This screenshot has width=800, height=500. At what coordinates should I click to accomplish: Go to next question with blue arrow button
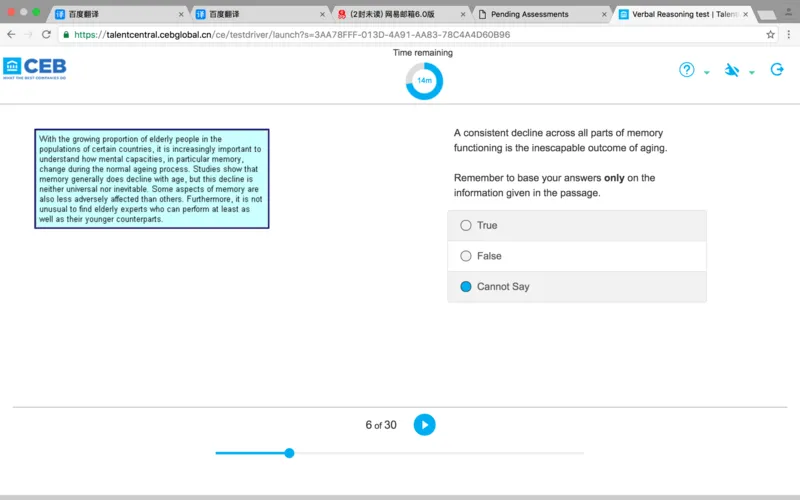[x=424, y=425]
